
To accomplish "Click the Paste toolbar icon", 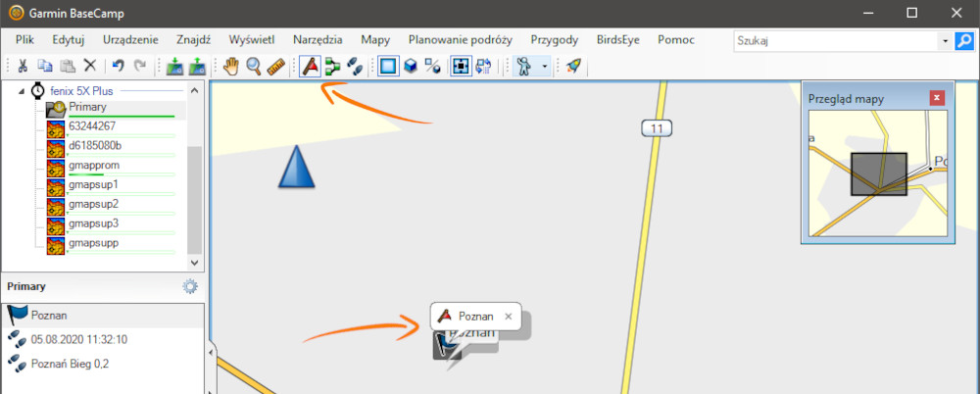I will [68, 67].
